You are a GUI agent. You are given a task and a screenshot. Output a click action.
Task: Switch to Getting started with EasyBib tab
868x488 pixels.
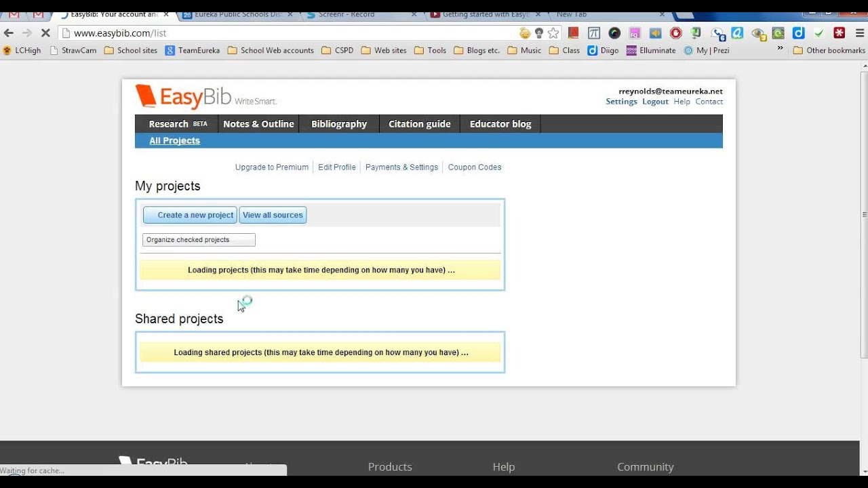click(x=484, y=14)
